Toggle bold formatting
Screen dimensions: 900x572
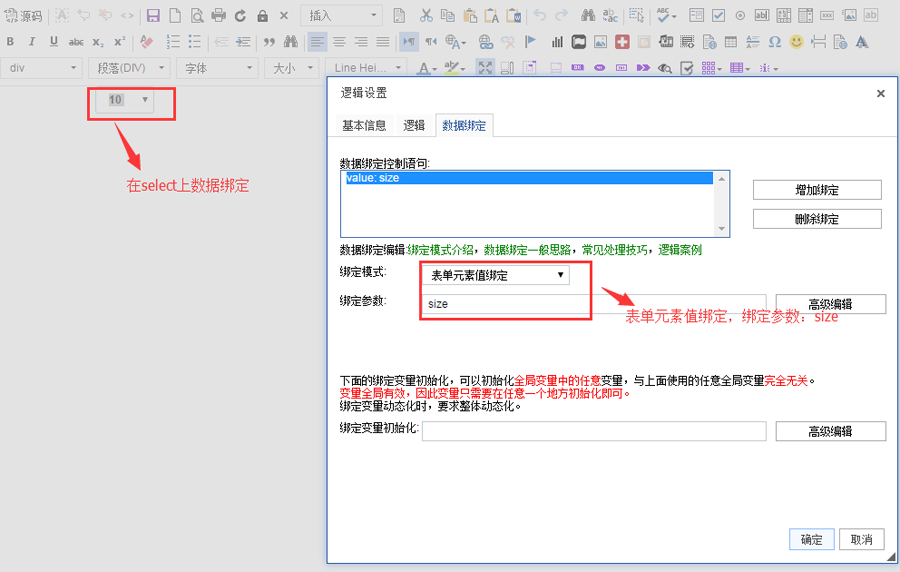pos(10,42)
